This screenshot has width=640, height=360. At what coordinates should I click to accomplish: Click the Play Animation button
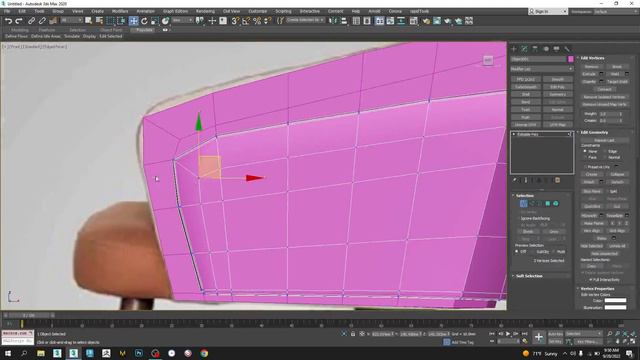point(508,334)
